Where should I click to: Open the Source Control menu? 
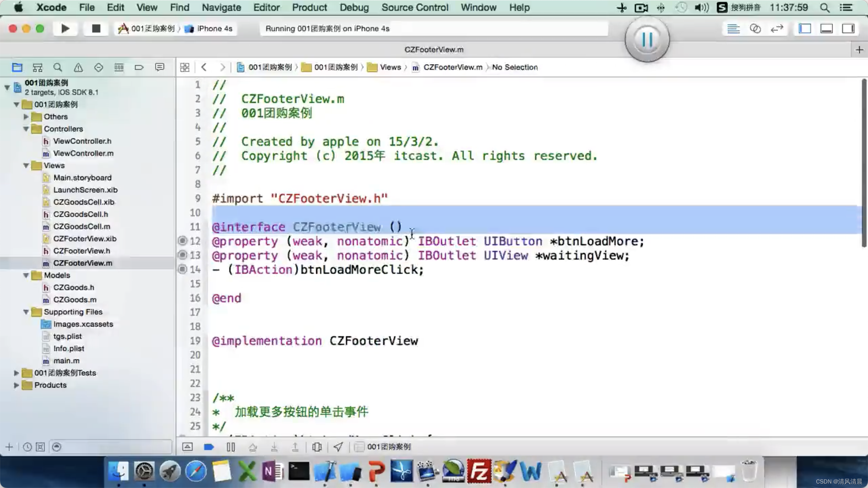tap(415, 7)
